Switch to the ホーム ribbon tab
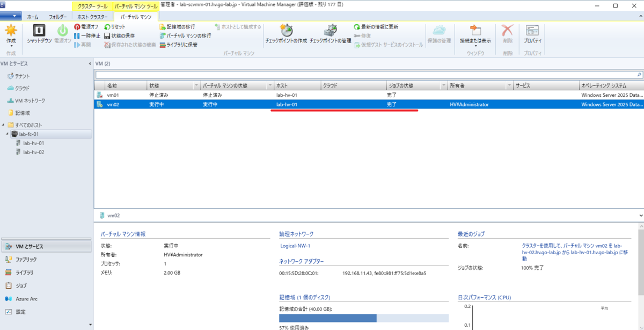Viewport: 644px width, 330px height. pos(33,17)
